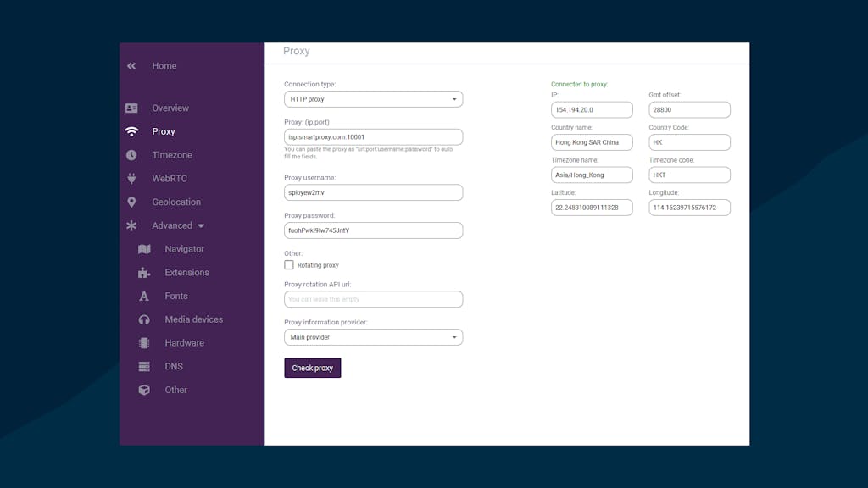Screen dimensions: 868x488
Task: Click the Timezone code field HKT
Action: click(x=689, y=175)
